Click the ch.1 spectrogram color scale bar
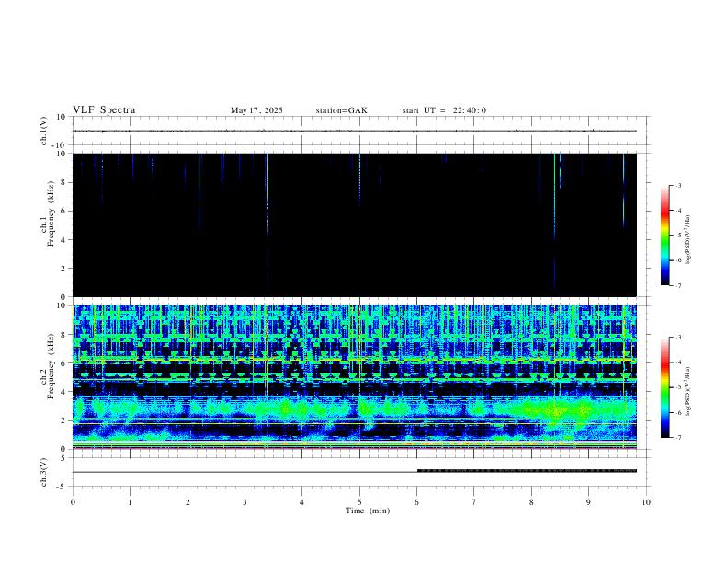The width and height of the screenshot is (728, 563). [x=665, y=236]
